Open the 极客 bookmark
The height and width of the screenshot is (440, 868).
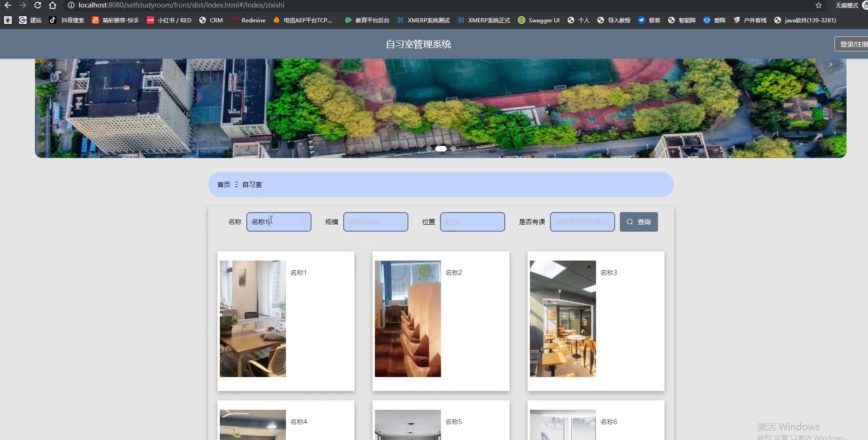click(649, 20)
